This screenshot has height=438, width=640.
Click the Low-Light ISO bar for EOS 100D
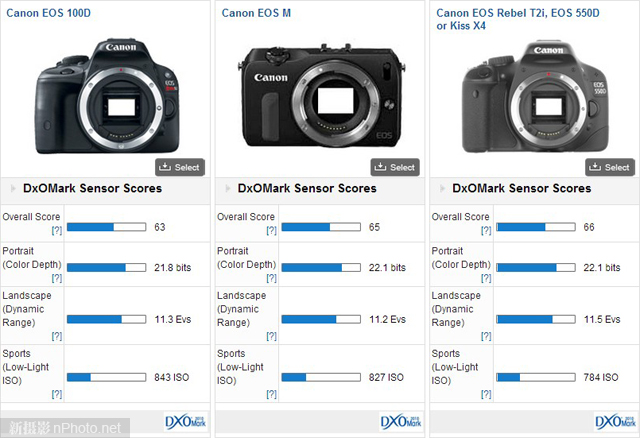107,377
